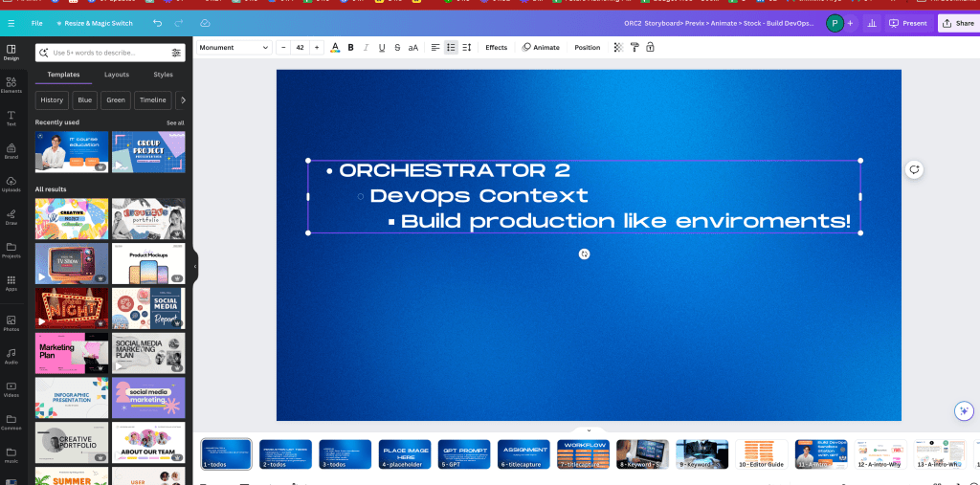Collapse the slide thumbnails strip chevron
The image size is (980, 485).
tap(589, 430)
